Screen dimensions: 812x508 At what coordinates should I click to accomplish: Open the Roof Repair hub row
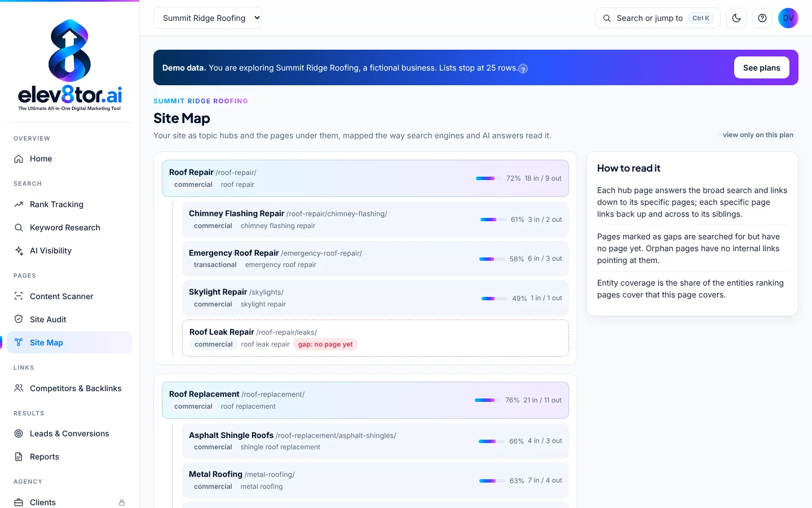click(x=365, y=178)
